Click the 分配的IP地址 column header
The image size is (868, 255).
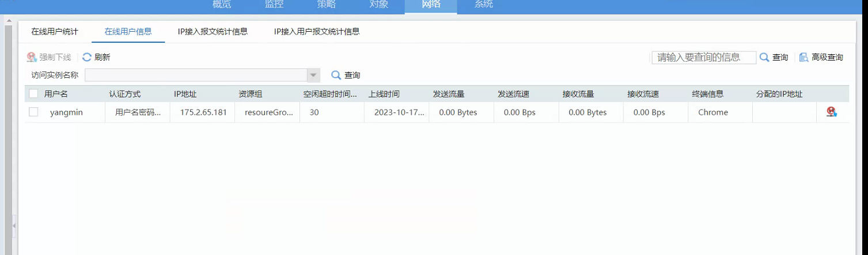(x=779, y=93)
